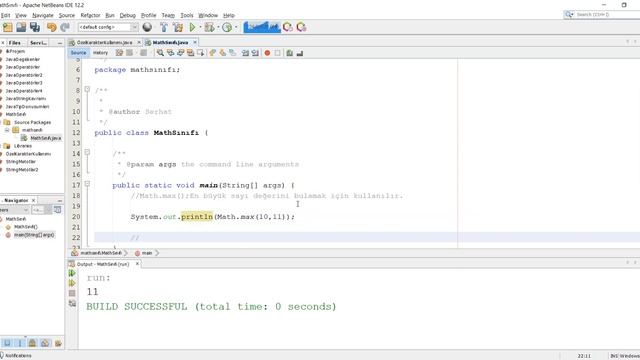This screenshot has height=360, width=640.
Task: Click the Re-run green icon in Output
Action: 72,273
